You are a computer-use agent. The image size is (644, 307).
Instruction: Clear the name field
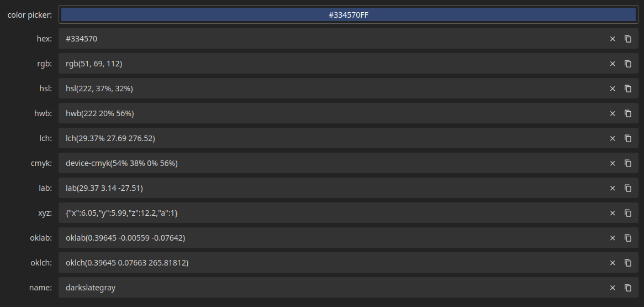point(613,288)
